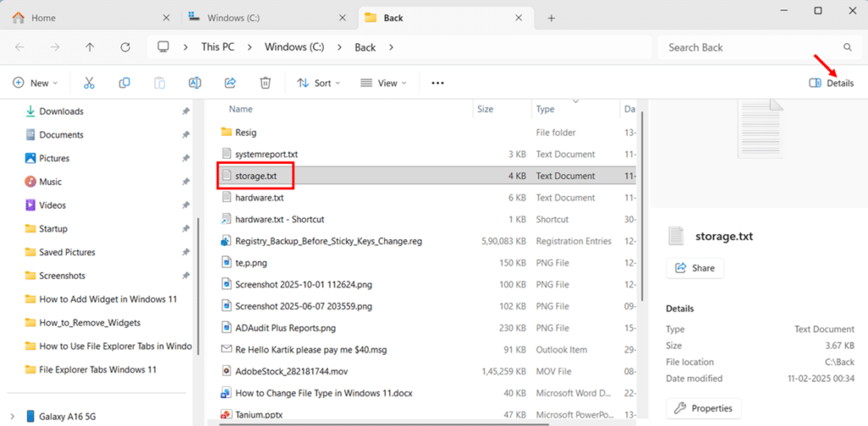Click the Share button in details pane
The width and height of the screenshot is (868, 426).
point(695,268)
